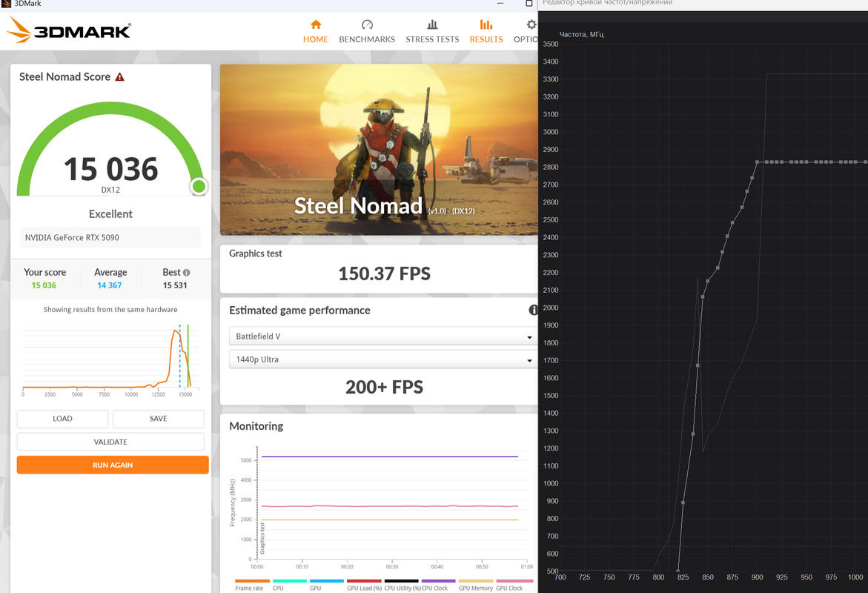The image size is (868, 593).
Task: Click the Average score 14 367
Action: pos(110,285)
